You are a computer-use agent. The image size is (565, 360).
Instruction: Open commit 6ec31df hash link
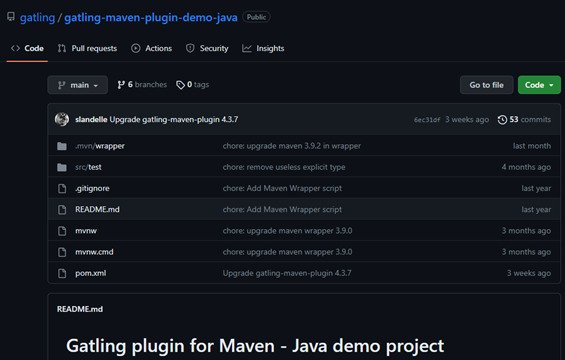[x=427, y=120]
